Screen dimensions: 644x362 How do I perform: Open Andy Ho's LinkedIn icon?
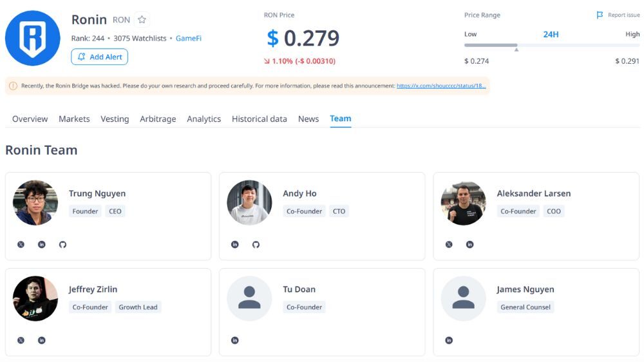pos(235,245)
